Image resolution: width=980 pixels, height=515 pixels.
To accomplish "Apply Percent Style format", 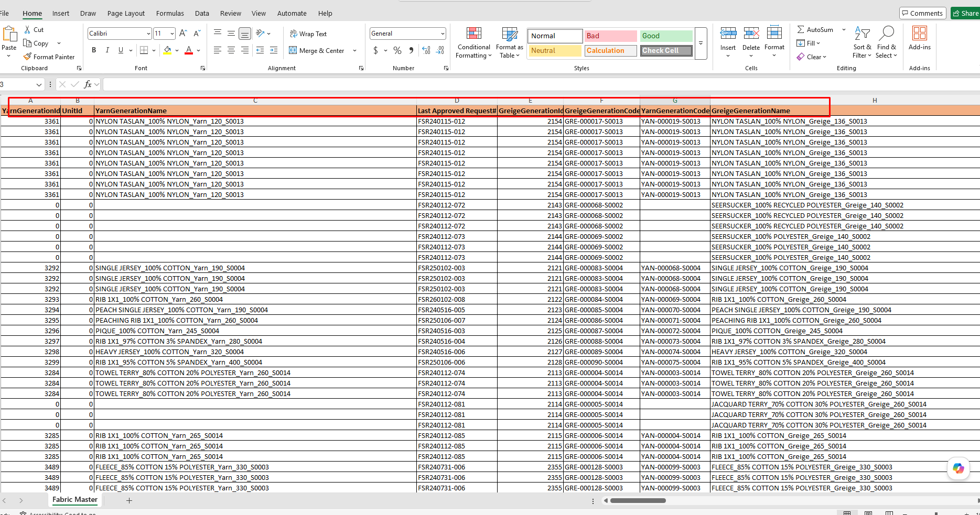I will [x=397, y=50].
